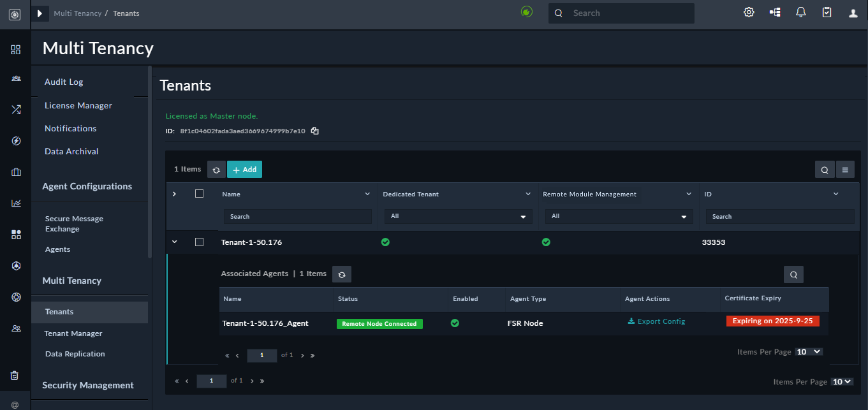Open the notifications bell
868x410 pixels.
click(x=800, y=11)
